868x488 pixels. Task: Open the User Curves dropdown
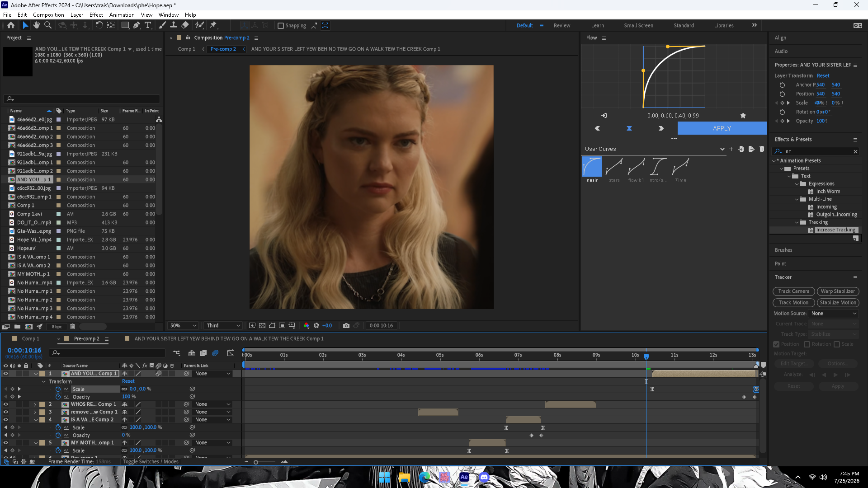point(654,149)
